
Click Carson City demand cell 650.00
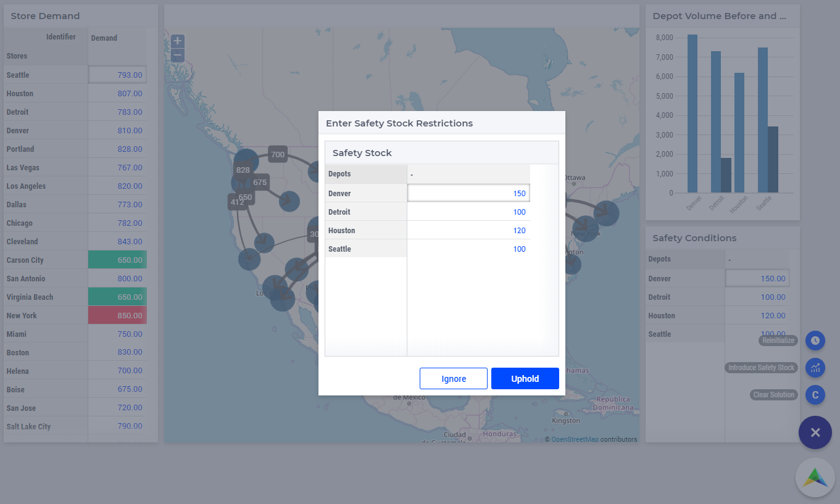[117, 260]
